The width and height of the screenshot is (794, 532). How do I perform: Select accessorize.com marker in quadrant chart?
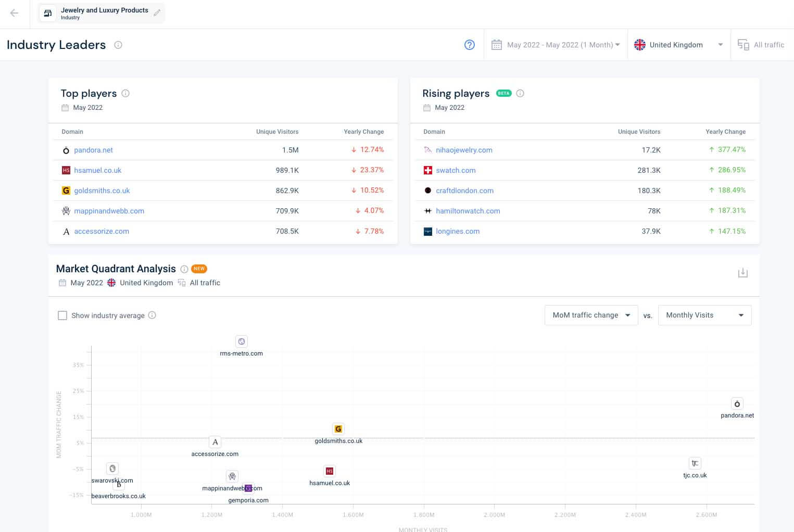(215, 442)
